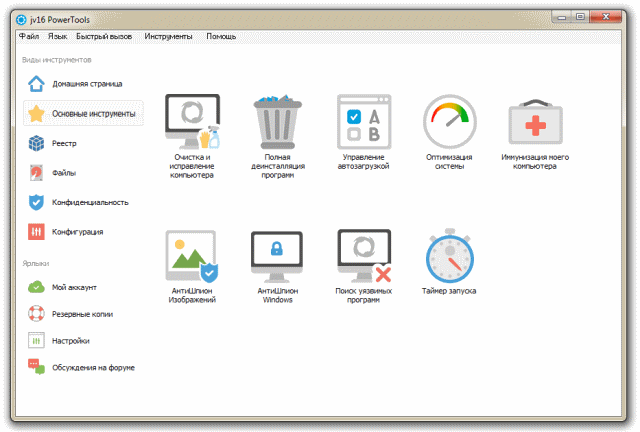
Task: Click the Настройки shortcut label
Action: pyautogui.click(x=71, y=341)
